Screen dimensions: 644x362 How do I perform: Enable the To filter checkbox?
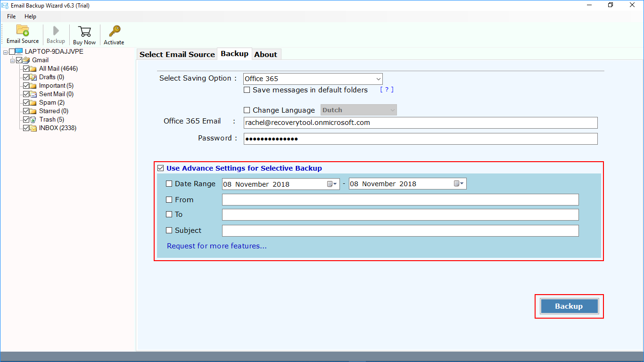point(169,214)
